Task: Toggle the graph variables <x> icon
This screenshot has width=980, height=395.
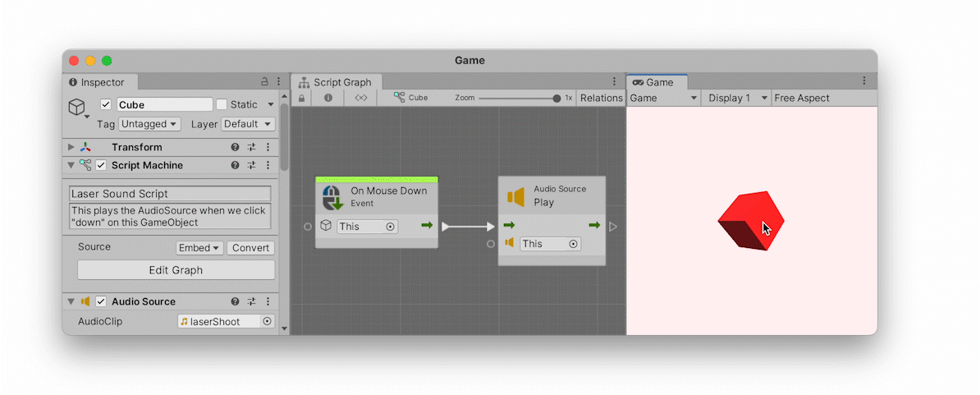Action: (x=360, y=98)
